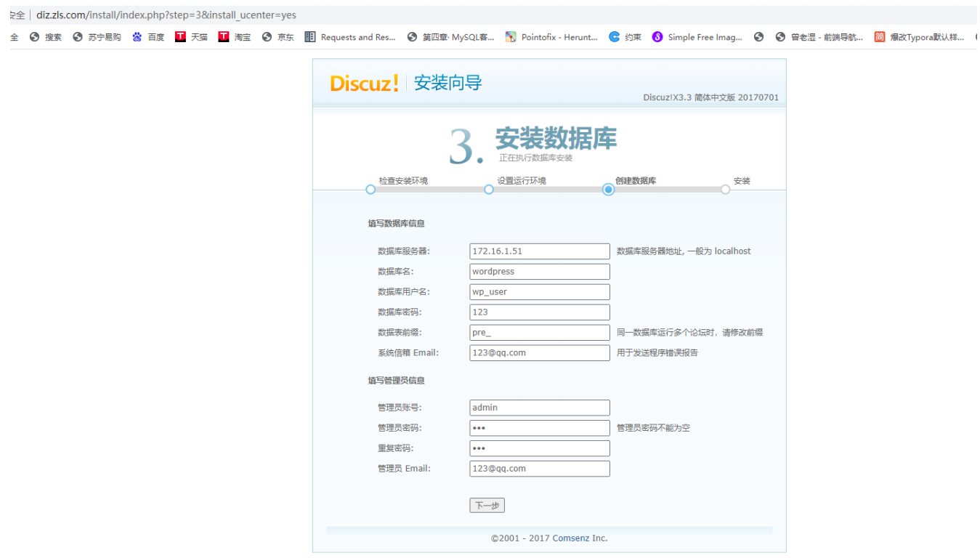Click the 检查安装环境 step circle

point(370,190)
